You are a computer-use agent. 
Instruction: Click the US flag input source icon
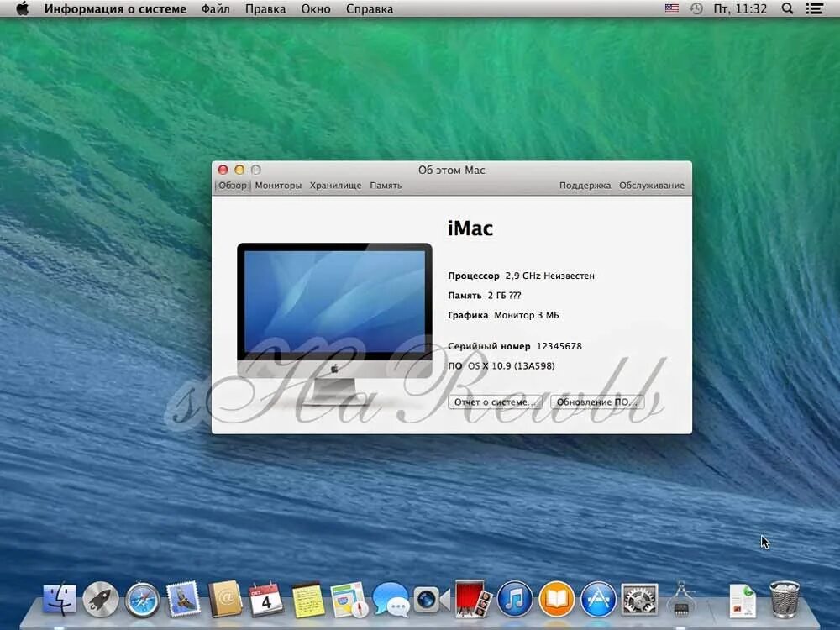tap(672, 9)
